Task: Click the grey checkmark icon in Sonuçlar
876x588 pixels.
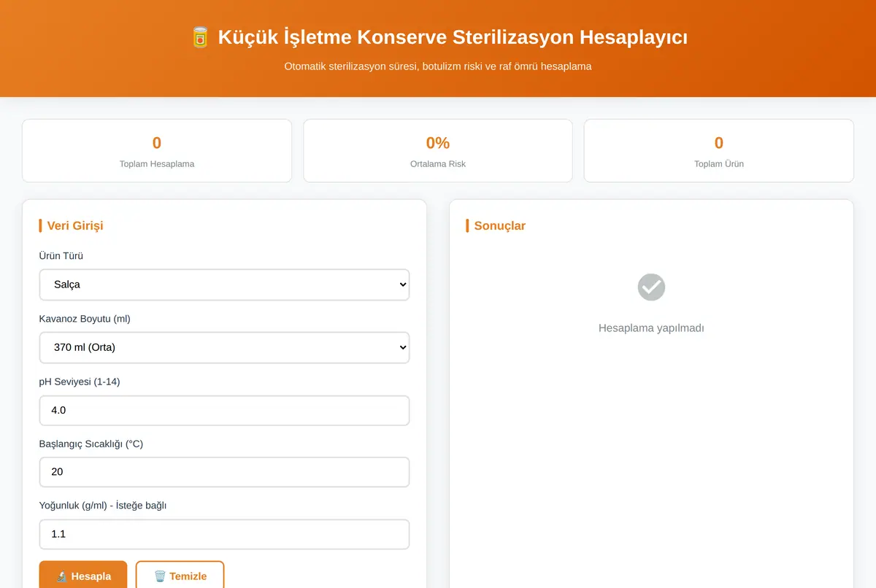Action: [x=651, y=287]
